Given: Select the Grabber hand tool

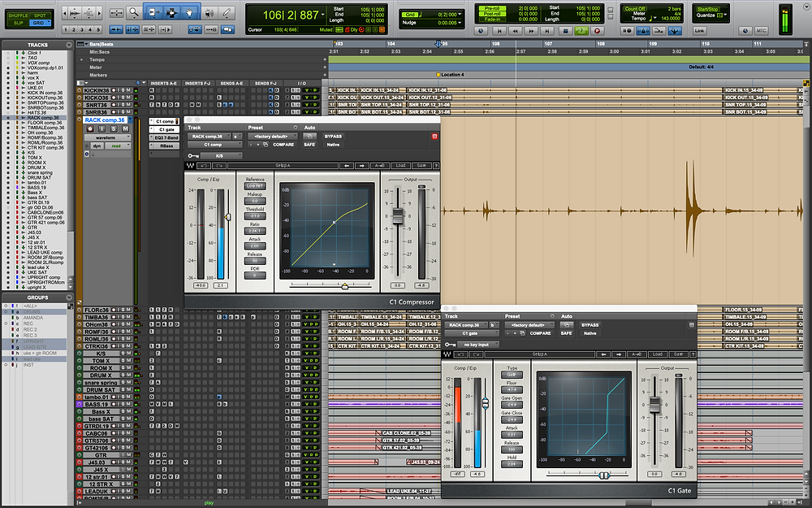Looking at the screenshot, I should point(189,13).
